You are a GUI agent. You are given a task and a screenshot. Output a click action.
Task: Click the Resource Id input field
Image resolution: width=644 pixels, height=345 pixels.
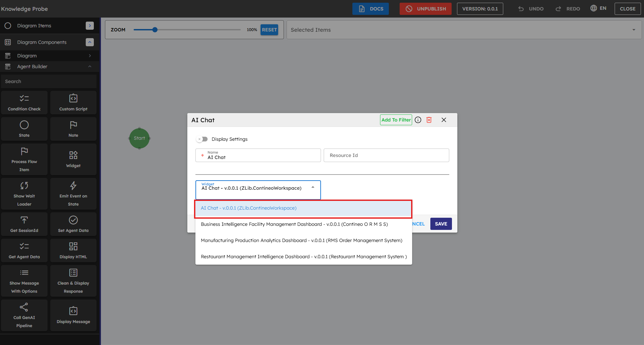386,155
